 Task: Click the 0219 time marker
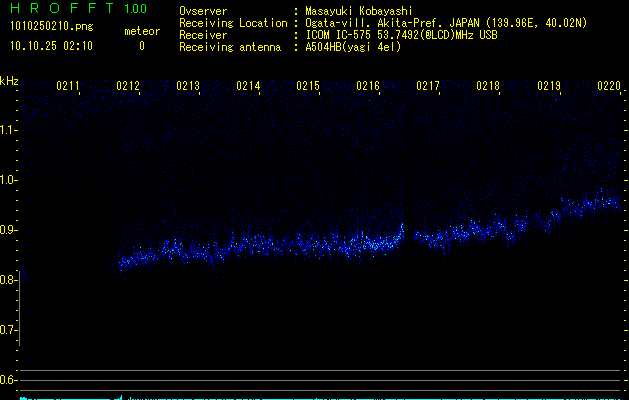(549, 86)
